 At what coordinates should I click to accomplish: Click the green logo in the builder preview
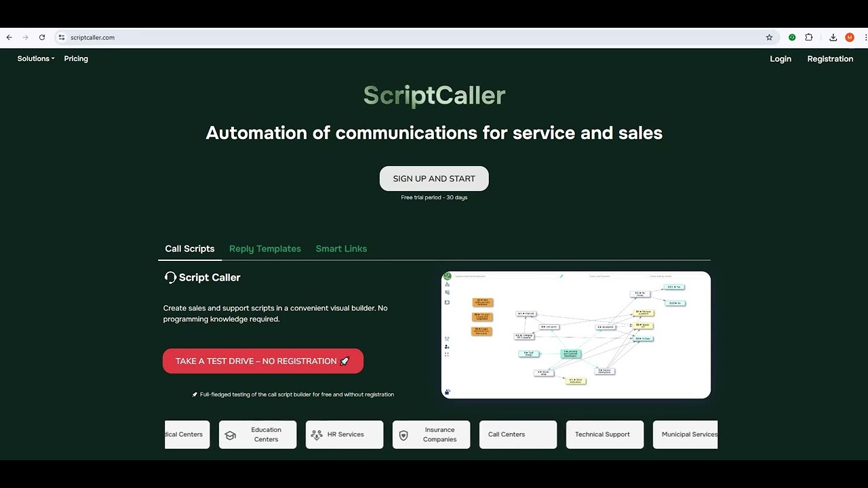[x=447, y=277]
